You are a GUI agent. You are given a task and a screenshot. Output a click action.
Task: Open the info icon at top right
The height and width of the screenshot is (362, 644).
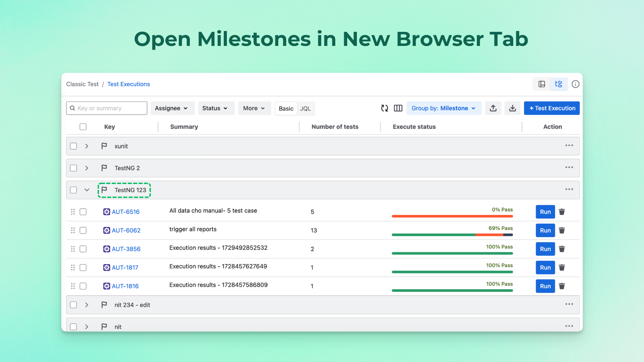(576, 84)
